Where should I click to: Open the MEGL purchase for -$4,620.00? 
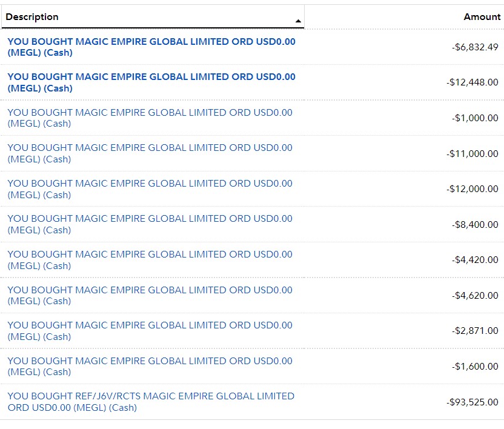coord(150,296)
